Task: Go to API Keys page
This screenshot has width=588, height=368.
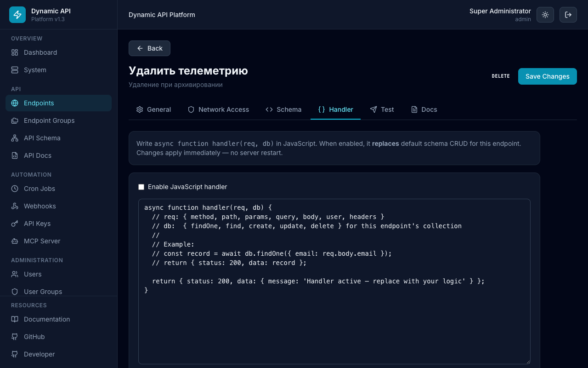Action: click(x=58, y=224)
